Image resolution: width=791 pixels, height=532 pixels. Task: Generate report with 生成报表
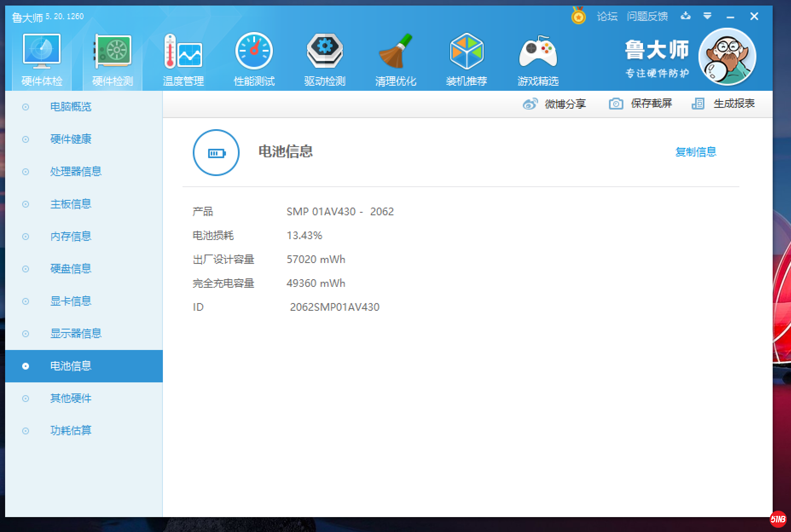click(x=723, y=104)
